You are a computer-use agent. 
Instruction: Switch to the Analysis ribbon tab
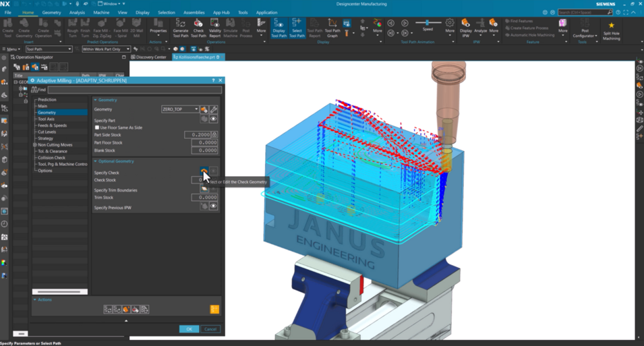[x=77, y=12]
